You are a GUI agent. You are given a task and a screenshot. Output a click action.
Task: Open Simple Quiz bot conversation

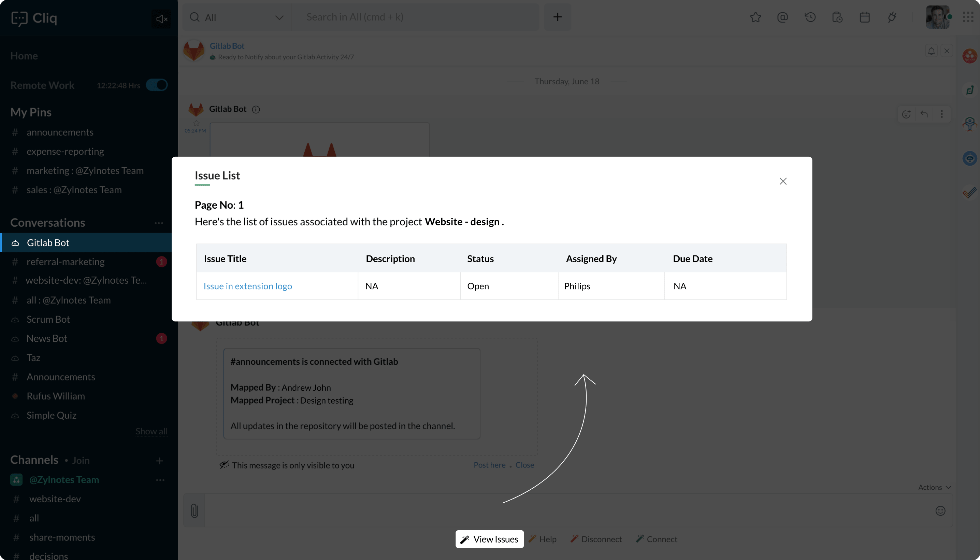(x=51, y=416)
